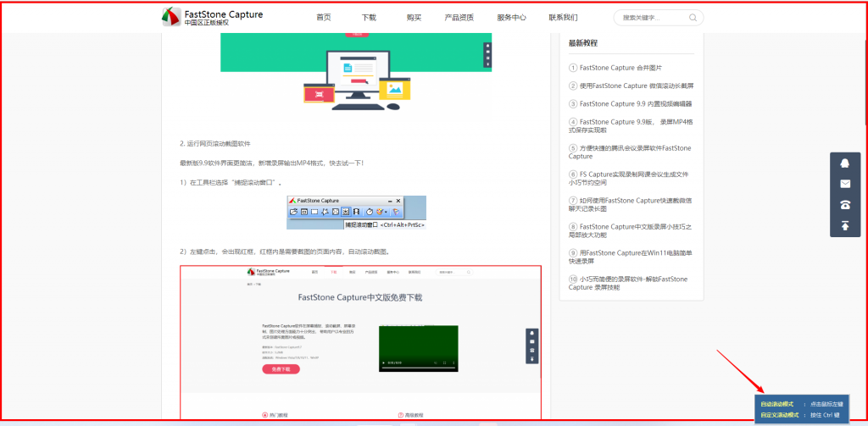Image resolution: width=868 pixels, height=426 pixels.
Task: Click the step text 在工具栏选择"捕捉滚动窗口"
Action: (x=231, y=182)
